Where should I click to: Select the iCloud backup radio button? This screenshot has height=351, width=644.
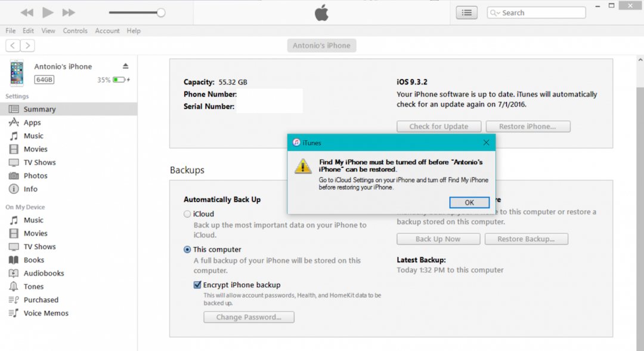(x=187, y=214)
